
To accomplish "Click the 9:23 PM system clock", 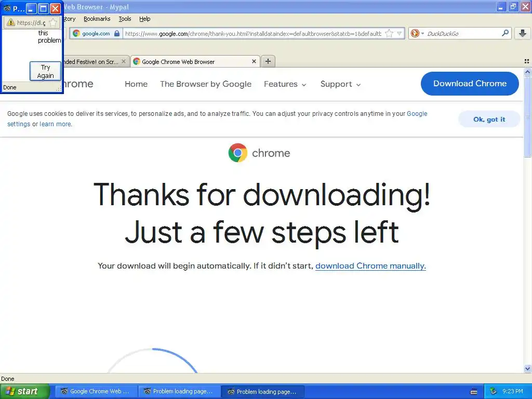I will (x=513, y=391).
